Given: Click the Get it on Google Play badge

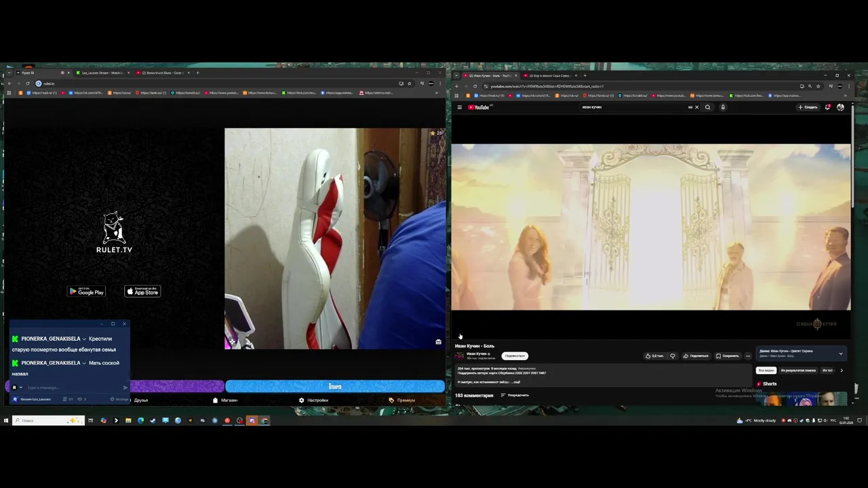Looking at the screenshot, I should [x=86, y=291].
